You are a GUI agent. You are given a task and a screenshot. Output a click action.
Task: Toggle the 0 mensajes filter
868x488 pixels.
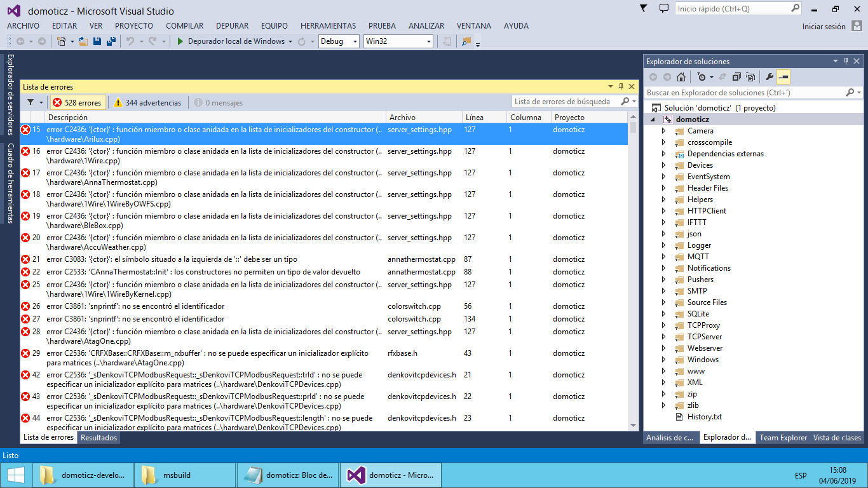pos(218,102)
